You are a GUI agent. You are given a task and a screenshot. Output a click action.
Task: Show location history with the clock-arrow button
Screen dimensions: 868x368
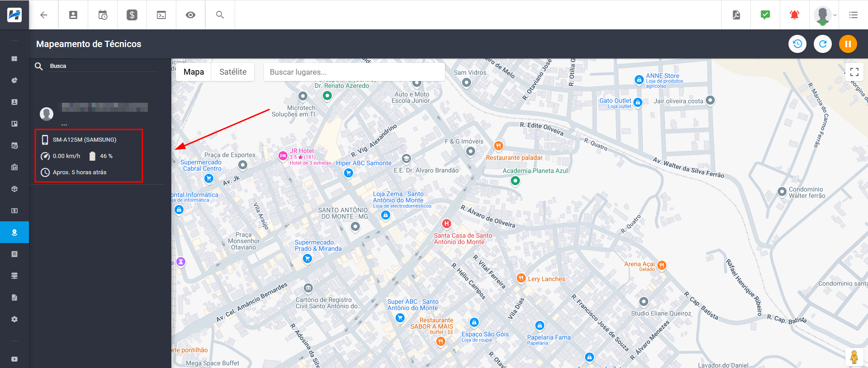[797, 44]
